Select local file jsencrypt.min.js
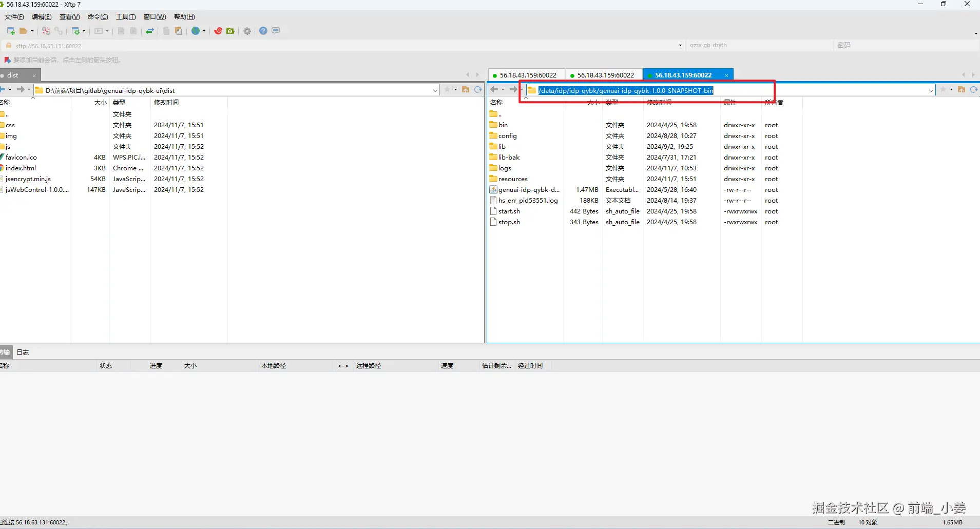980x529 pixels. (28, 179)
